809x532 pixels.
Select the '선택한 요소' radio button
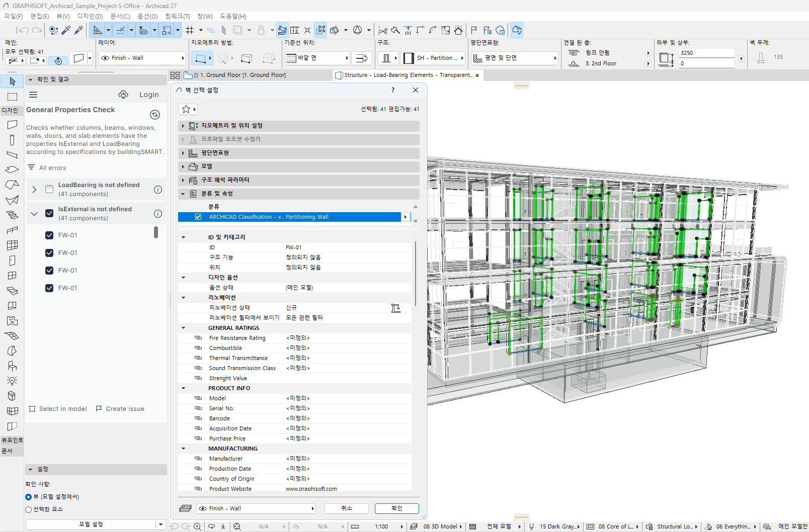click(29, 509)
